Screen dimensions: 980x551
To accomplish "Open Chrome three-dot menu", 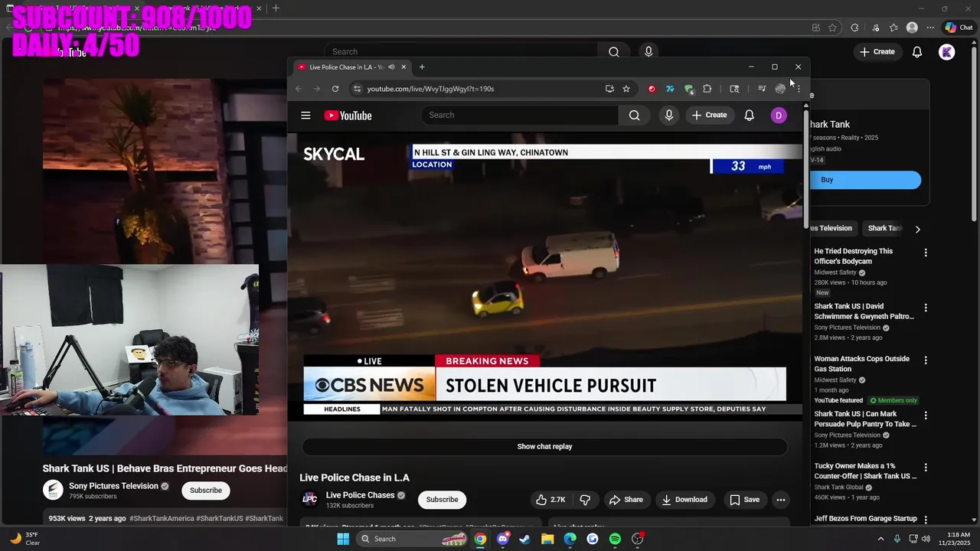I will point(798,89).
